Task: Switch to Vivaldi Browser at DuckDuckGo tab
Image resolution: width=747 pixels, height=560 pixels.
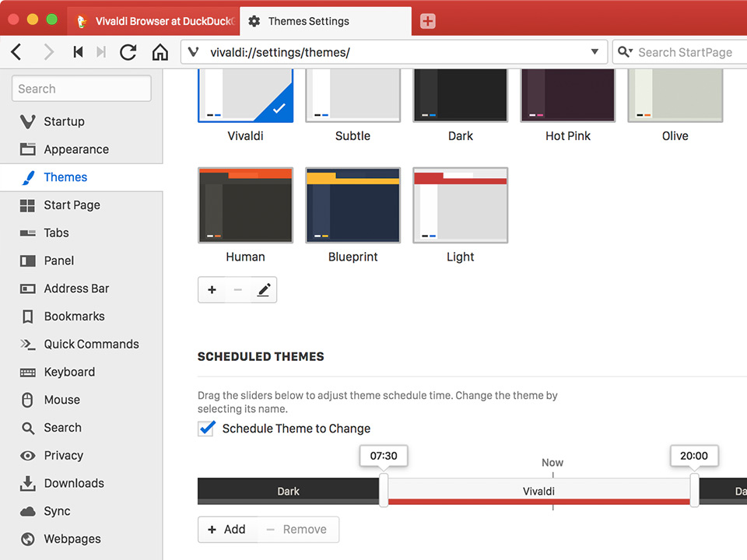Action: click(154, 22)
